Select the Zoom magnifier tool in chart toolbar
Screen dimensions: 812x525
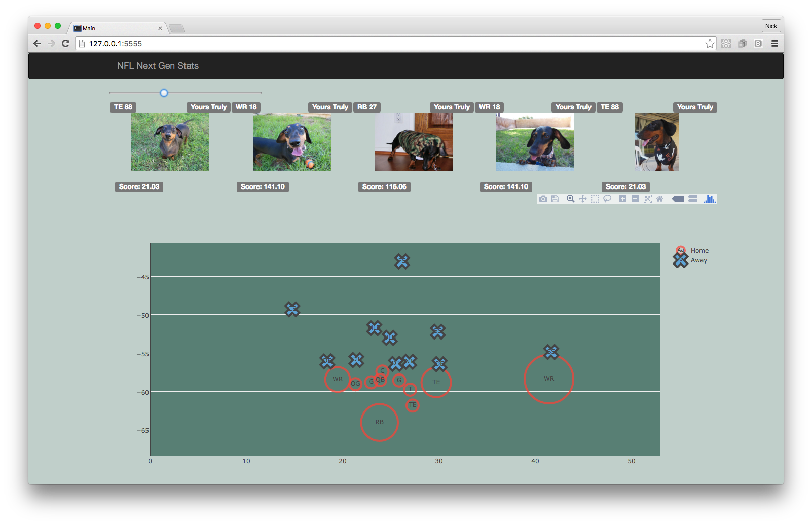pos(571,199)
